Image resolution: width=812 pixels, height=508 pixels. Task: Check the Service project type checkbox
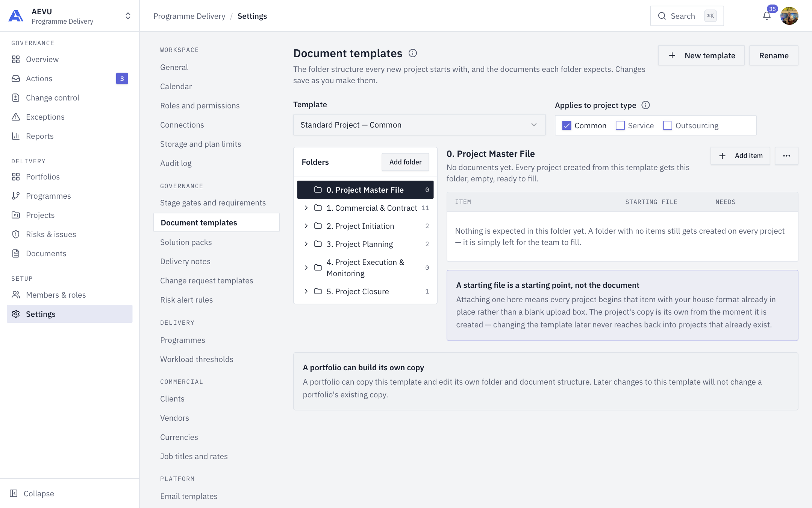pos(620,126)
